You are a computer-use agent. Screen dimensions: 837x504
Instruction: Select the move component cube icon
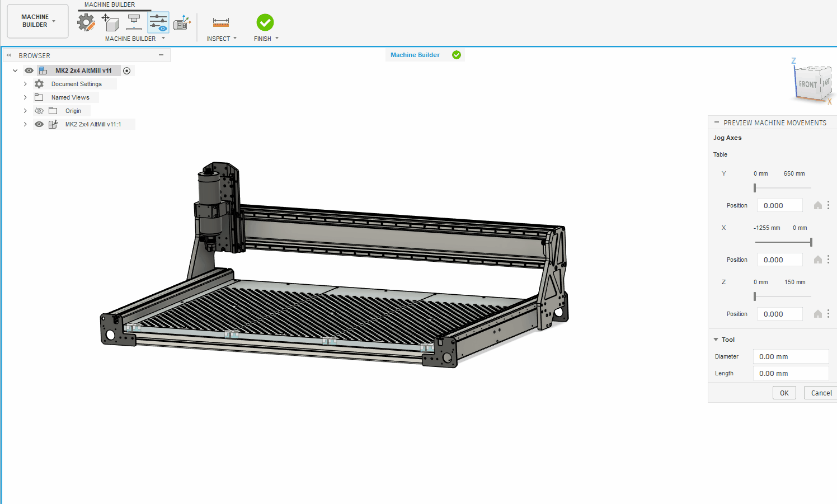click(x=111, y=23)
